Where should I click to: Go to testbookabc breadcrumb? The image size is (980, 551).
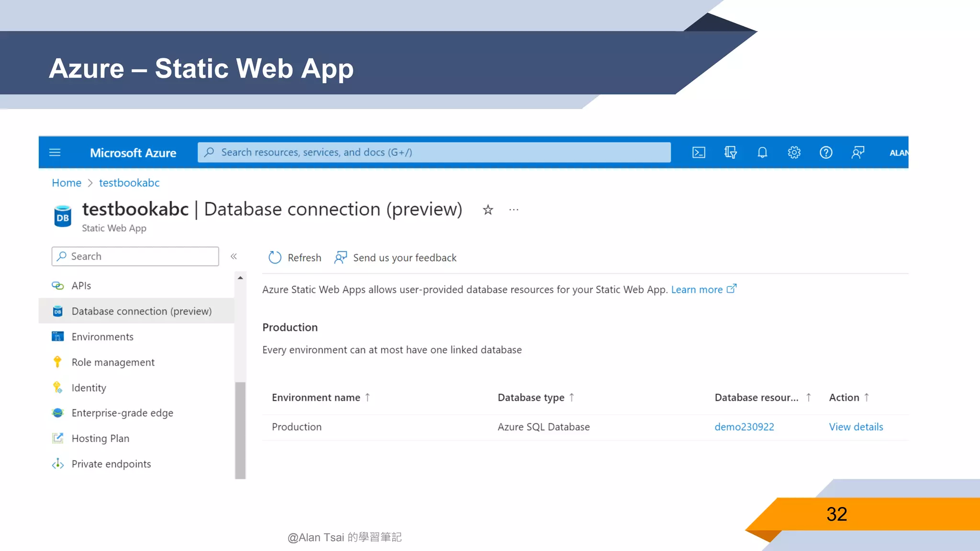tap(129, 183)
